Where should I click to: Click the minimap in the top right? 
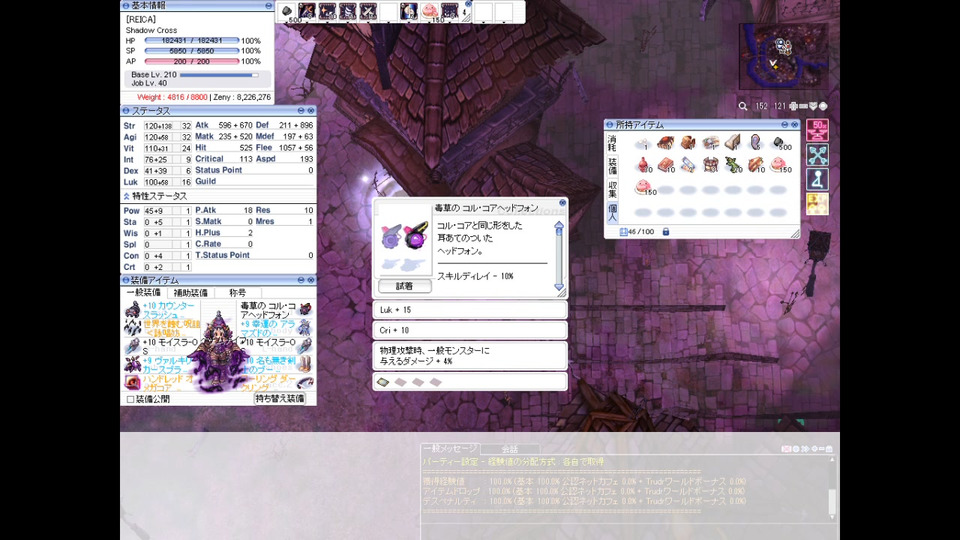(x=783, y=56)
